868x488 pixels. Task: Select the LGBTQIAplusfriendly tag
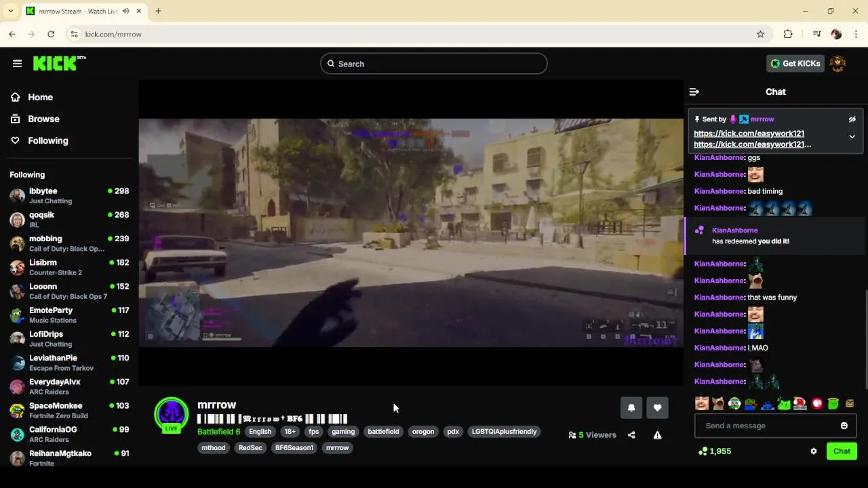coord(504,432)
